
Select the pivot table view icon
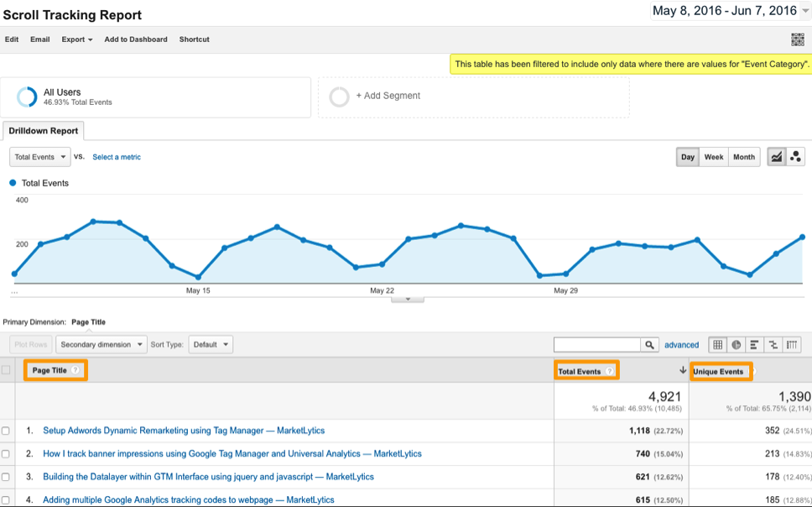click(x=792, y=345)
